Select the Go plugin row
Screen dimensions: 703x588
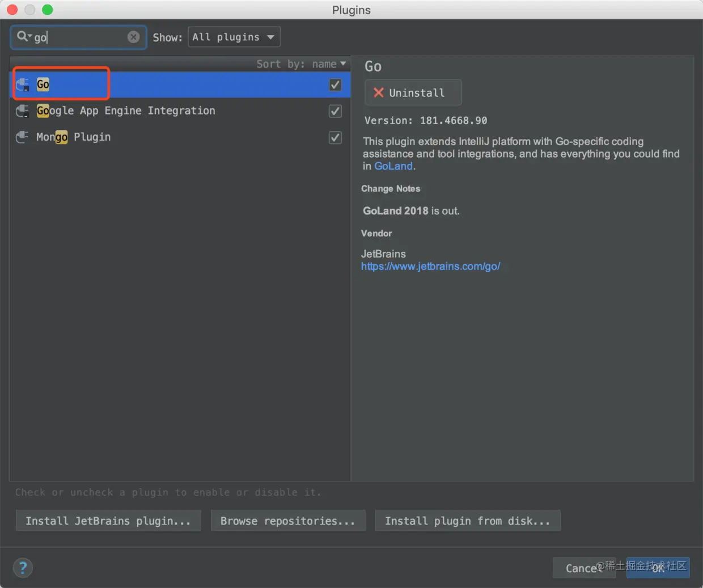coord(180,84)
